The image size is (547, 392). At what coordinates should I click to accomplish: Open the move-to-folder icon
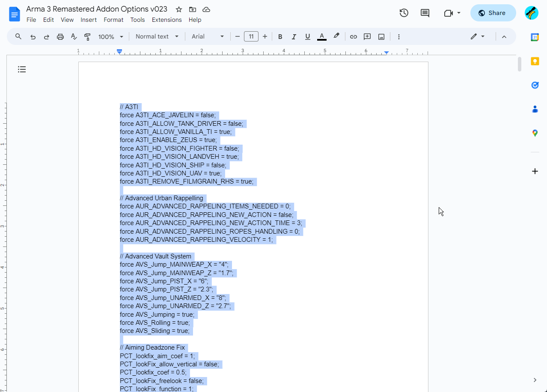coord(193,9)
